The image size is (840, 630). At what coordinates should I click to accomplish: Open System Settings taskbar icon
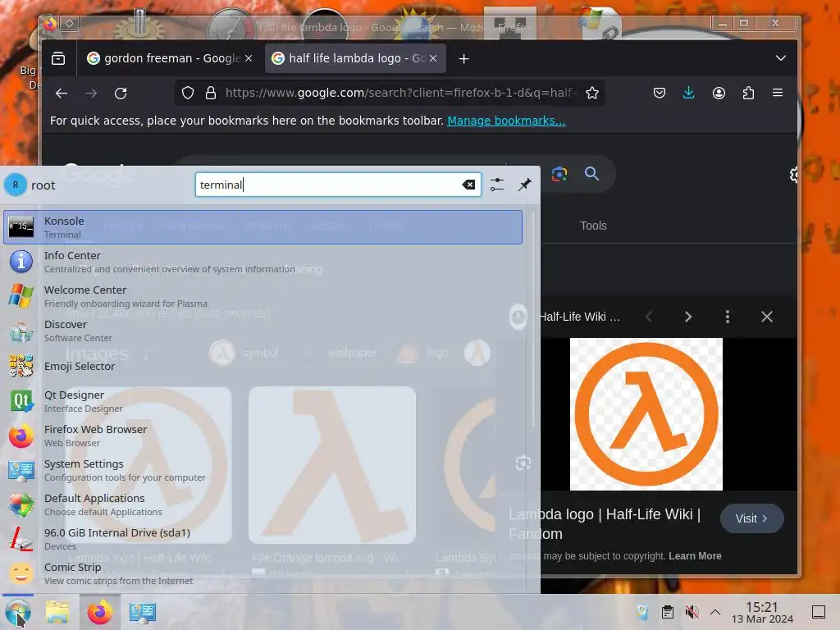142,612
